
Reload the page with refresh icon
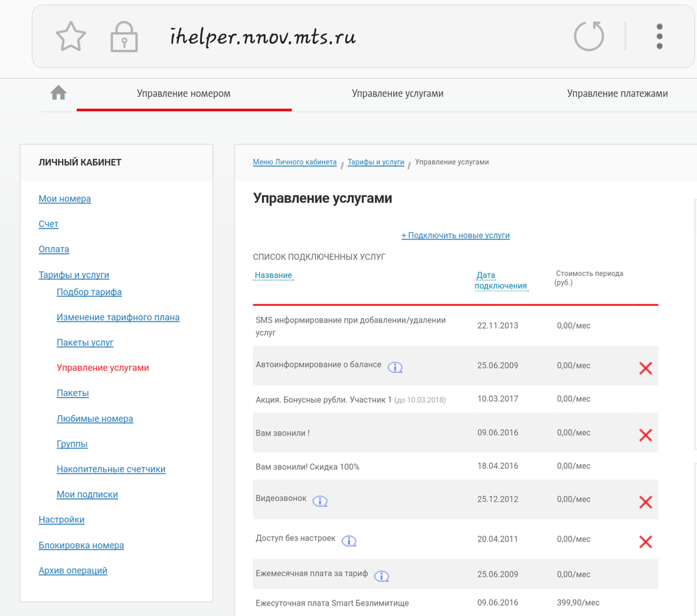point(588,36)
